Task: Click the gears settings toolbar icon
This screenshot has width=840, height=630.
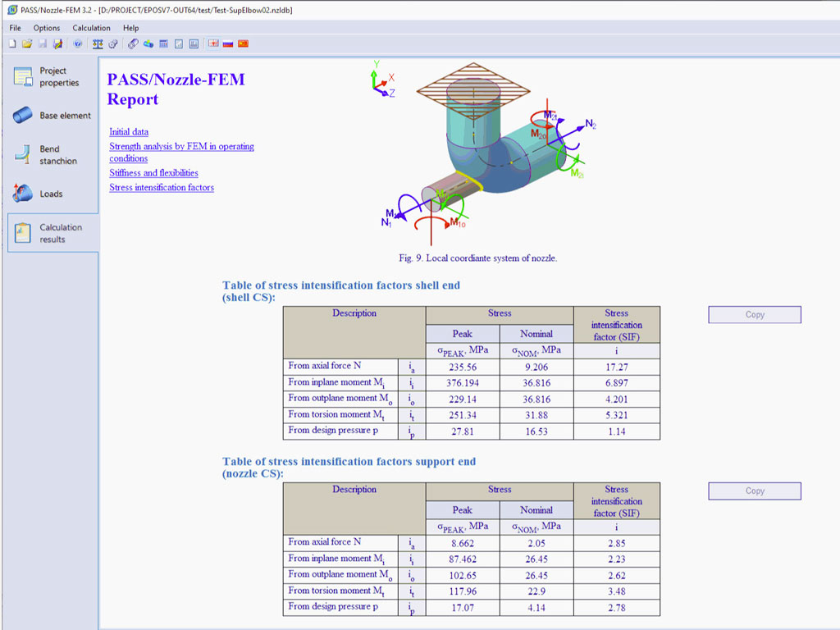Action: (x=112, y=43)
